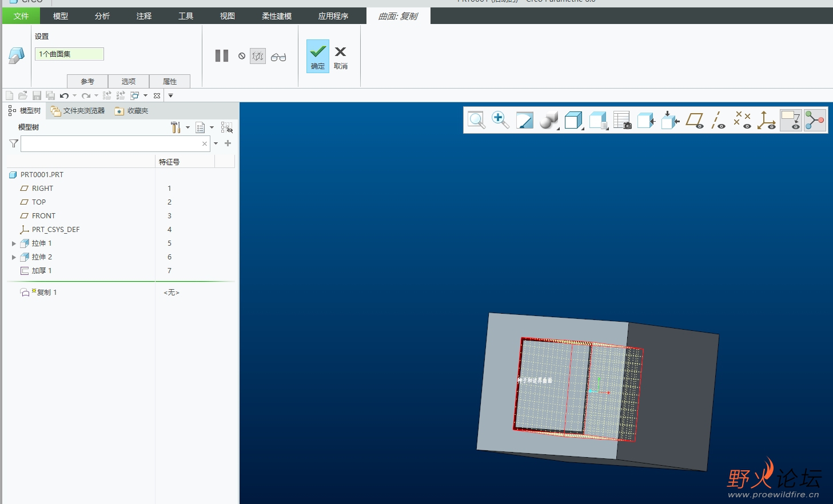Click the add filter plus icon
The width and height of the screenshot is (833, 504).
228,143
